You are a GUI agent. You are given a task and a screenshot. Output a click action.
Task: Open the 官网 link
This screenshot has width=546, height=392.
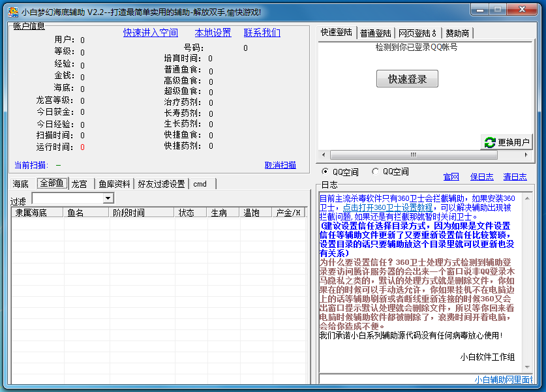pos(451,177)
